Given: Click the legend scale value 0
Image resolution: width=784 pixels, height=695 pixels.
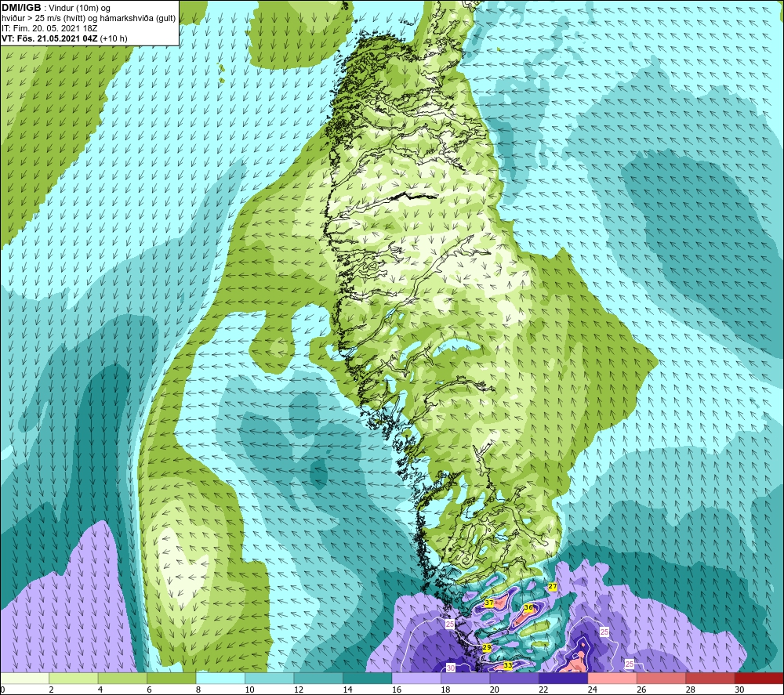Looking at the screenshot, I should (2, 690).
